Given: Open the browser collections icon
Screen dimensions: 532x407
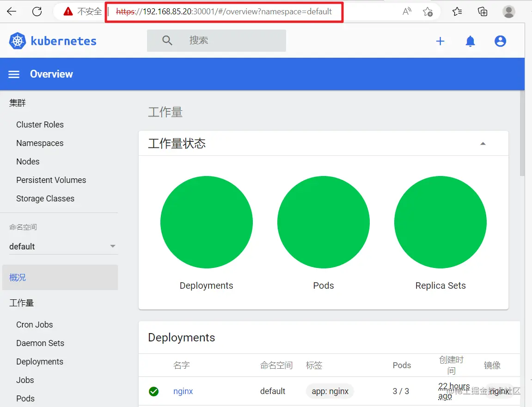Looking at the screenshot, I should (483, 12).
